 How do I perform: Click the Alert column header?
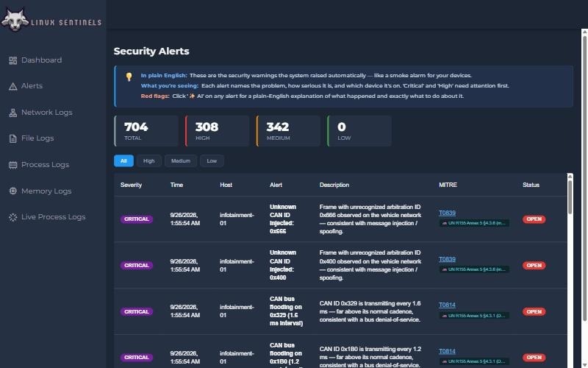pyautogui.click(x=276, y=185)
